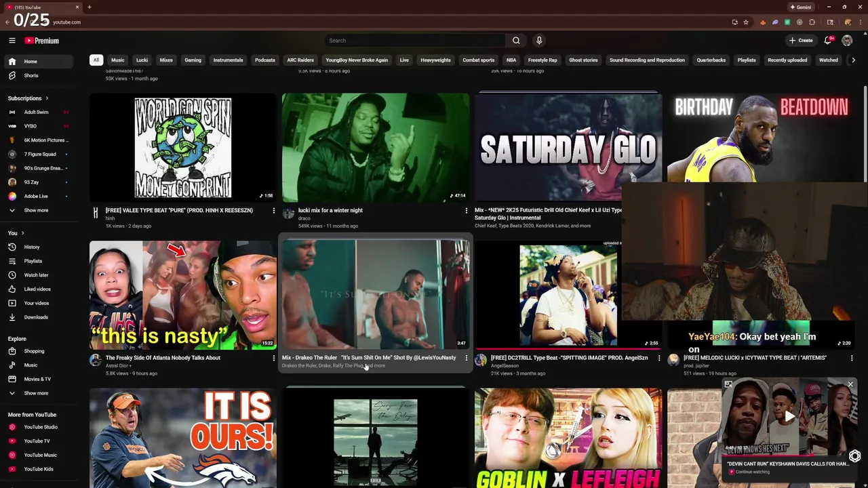The height and width of the screenshot is (488, 868).
Task: Click the search magnifier button
Action: click(x=516, y=41)
